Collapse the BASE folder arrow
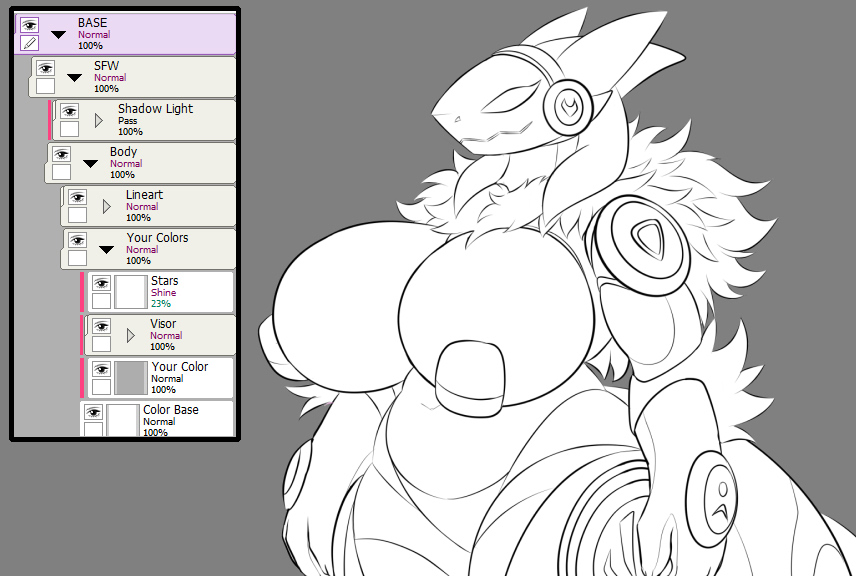 [58, 35]
